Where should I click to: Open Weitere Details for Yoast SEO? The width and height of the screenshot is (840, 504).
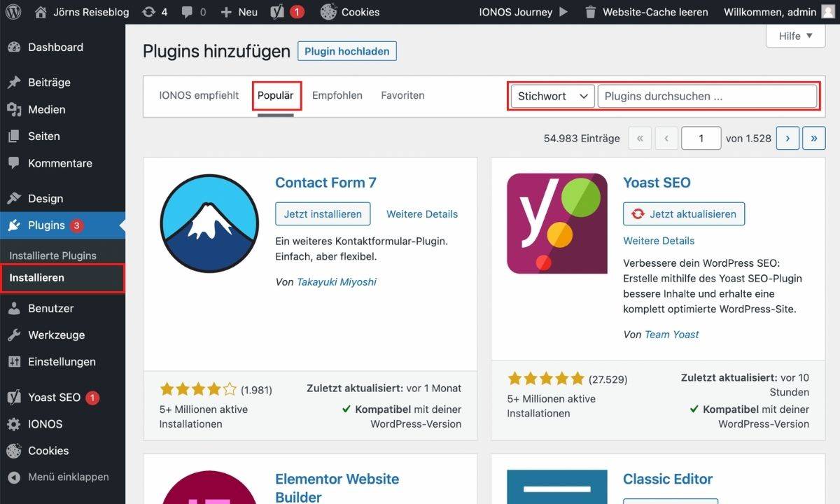(x=659, y=241)
